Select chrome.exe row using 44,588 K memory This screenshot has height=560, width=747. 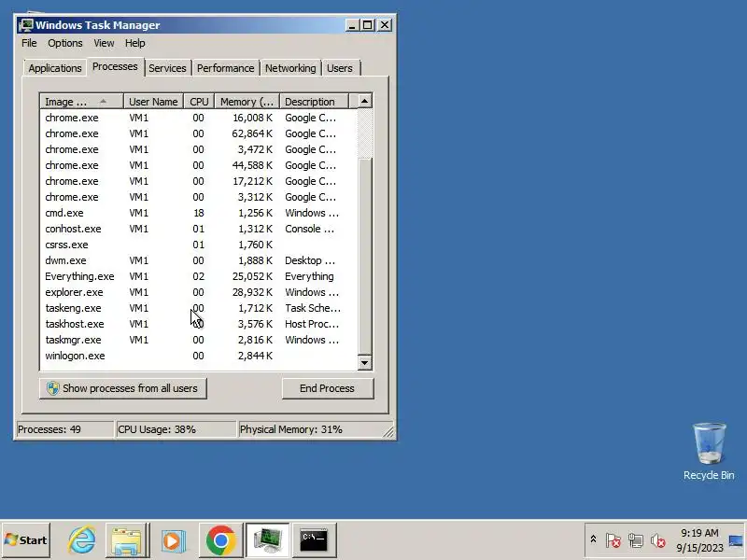198,165
